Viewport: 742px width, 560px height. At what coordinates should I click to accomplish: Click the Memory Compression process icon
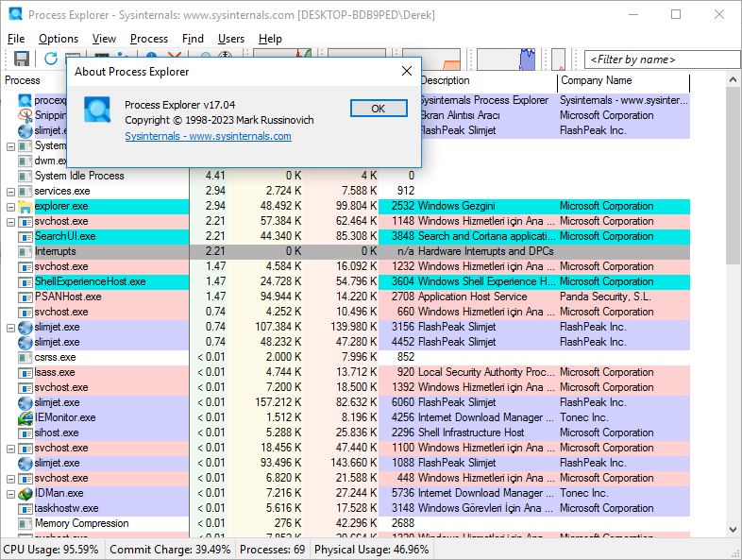click(25, 524)
